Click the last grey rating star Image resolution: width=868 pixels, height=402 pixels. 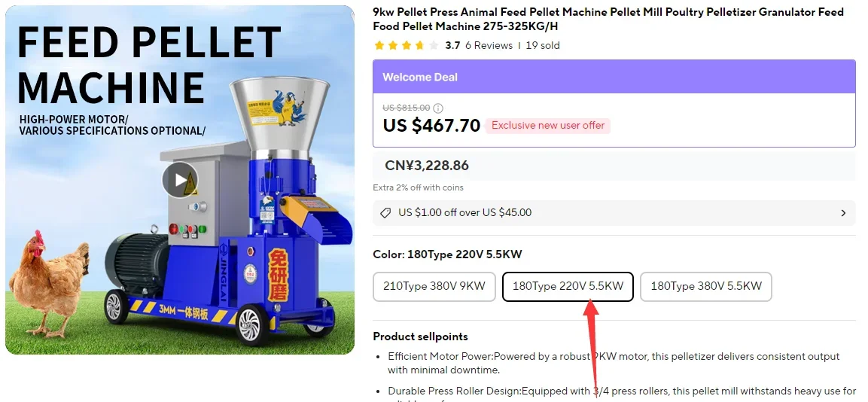tap(433, 45)
